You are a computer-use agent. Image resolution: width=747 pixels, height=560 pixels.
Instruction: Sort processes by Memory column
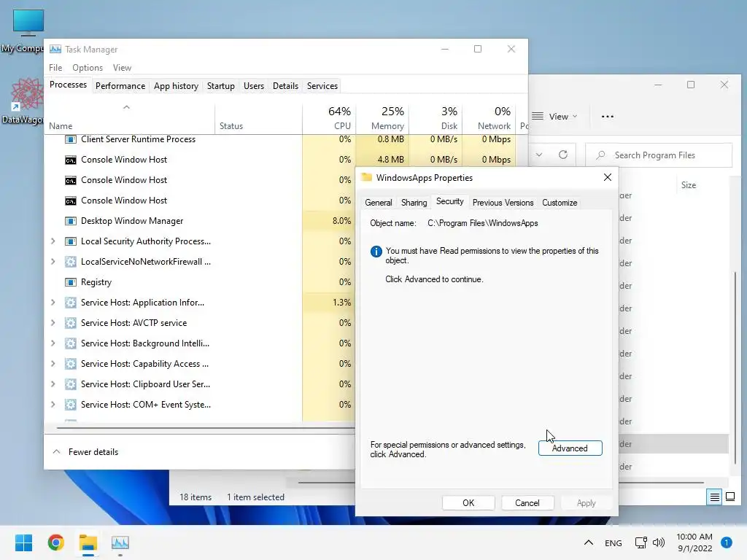click(382, 118)
